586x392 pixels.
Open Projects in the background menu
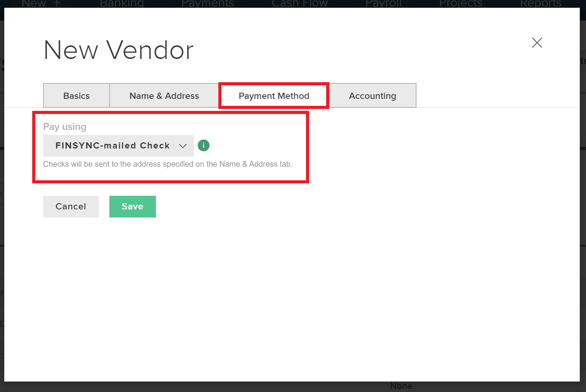(460, 3)
